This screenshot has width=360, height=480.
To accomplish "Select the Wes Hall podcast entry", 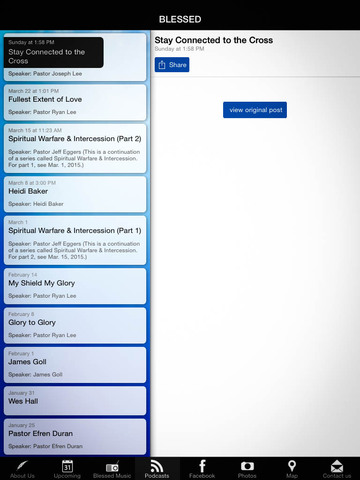I will coord(75,401).
